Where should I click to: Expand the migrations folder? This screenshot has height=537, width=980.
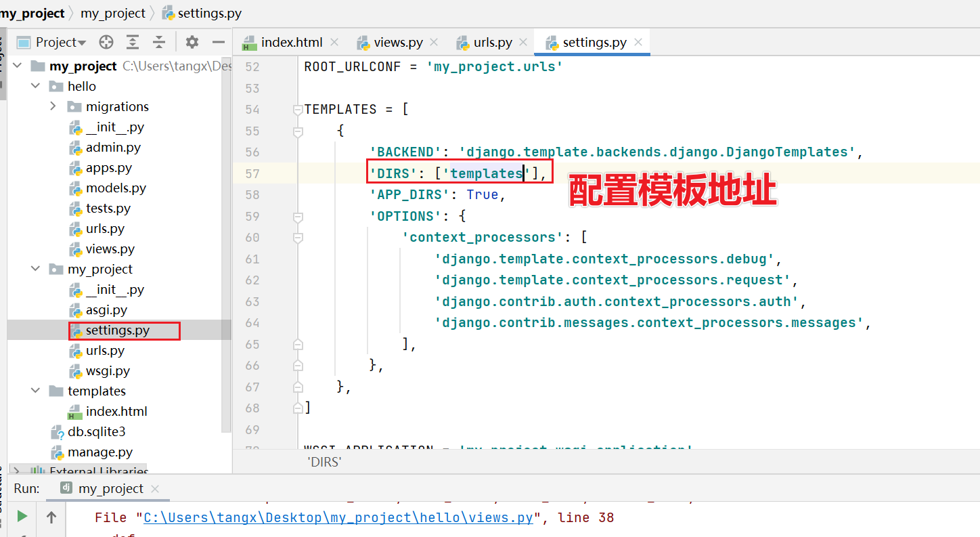click(53, 106)
